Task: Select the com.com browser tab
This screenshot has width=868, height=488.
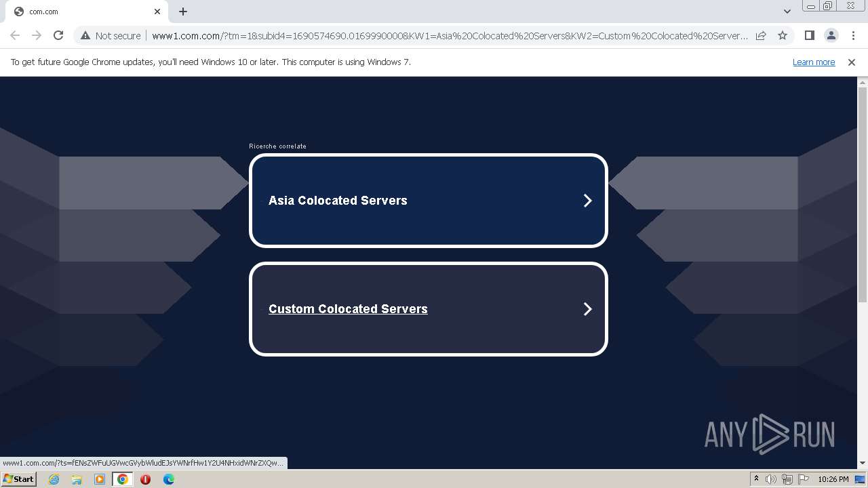Action: pyautogui.click(x=85, y=12)
